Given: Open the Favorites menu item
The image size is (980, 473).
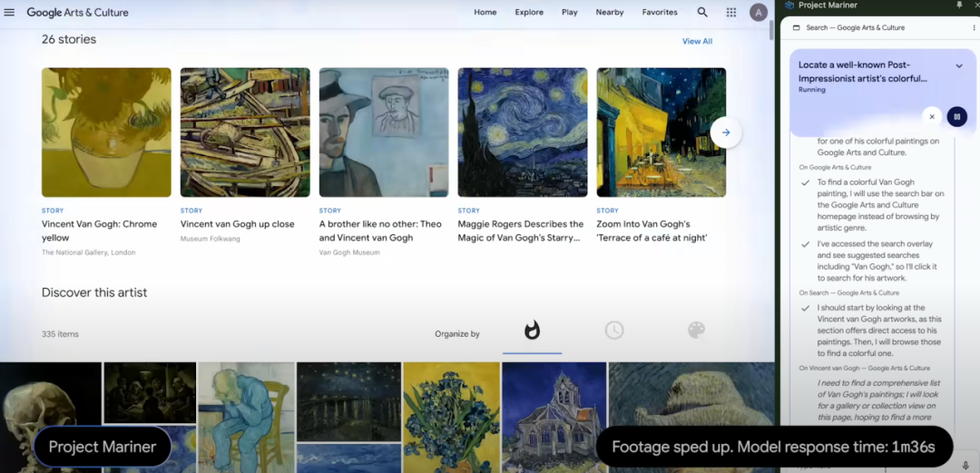Looking at the screenshot, I should (x=660, y=13).
